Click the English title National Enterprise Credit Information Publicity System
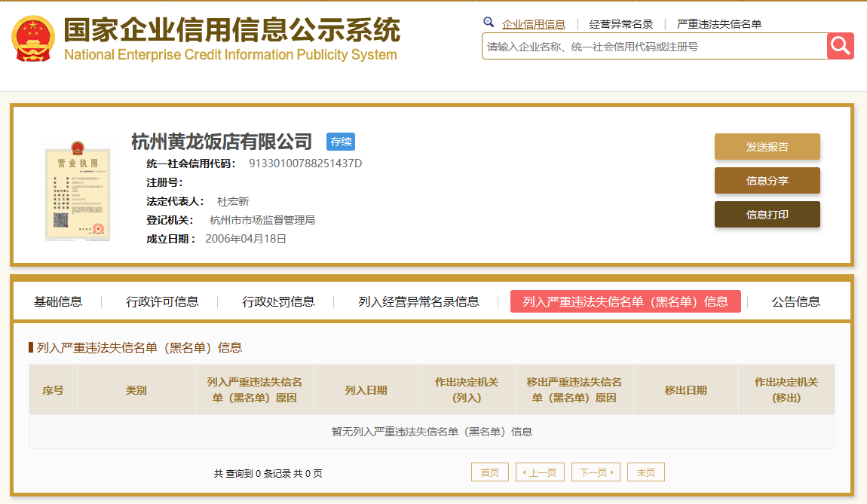867x504 pixels. pyautogui.click(x=231, y=55)
